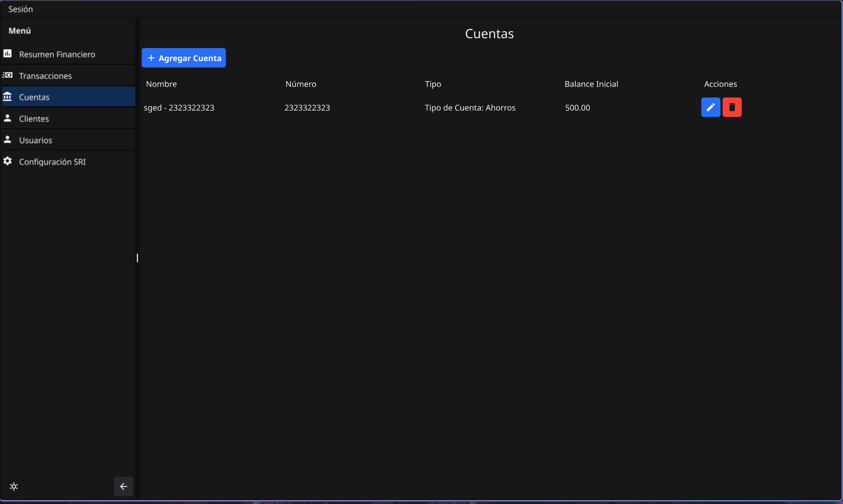This screenshot has height=504, width=843.
Task: Open the Transacciones menu entry
Action: tap(45, 76)
